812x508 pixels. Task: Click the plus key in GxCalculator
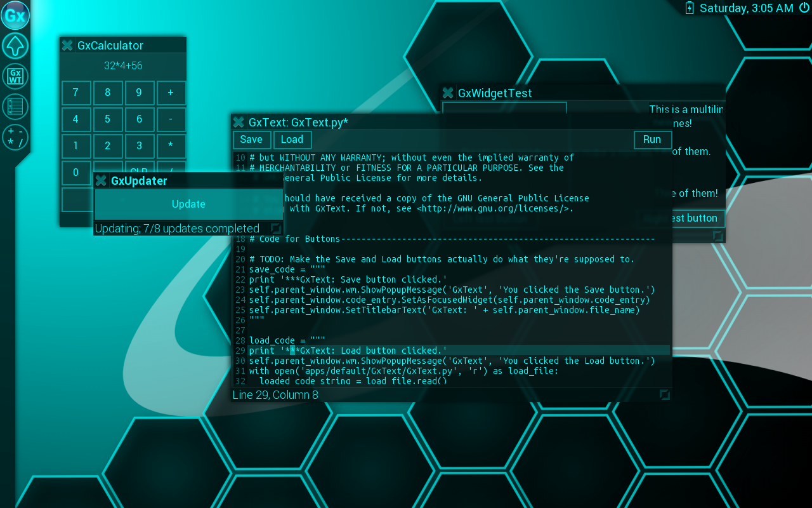171,93
